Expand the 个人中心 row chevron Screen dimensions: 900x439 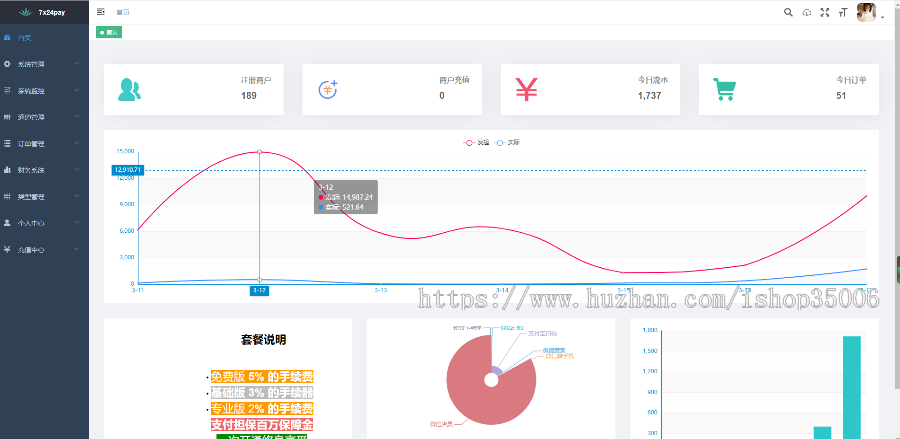[76, 223]
